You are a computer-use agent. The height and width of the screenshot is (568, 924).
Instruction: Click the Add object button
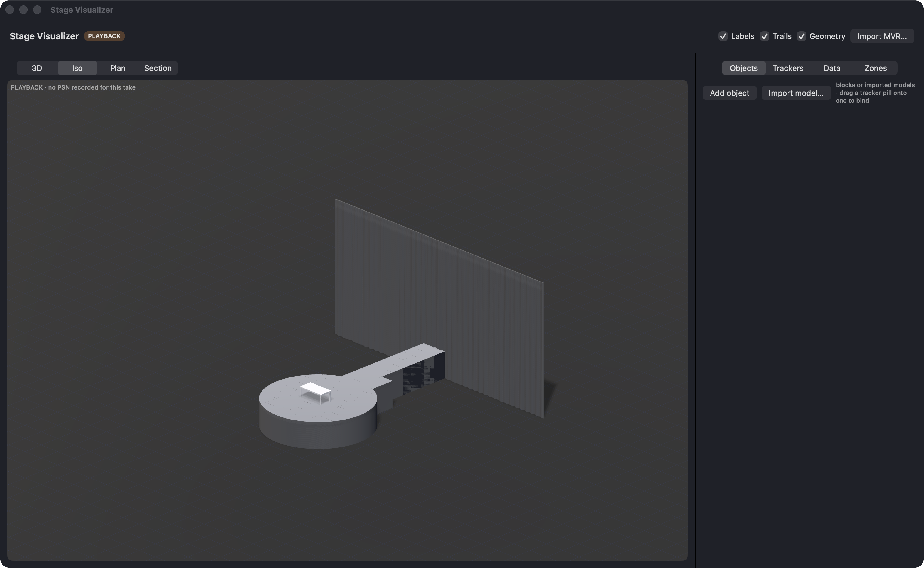730,93
